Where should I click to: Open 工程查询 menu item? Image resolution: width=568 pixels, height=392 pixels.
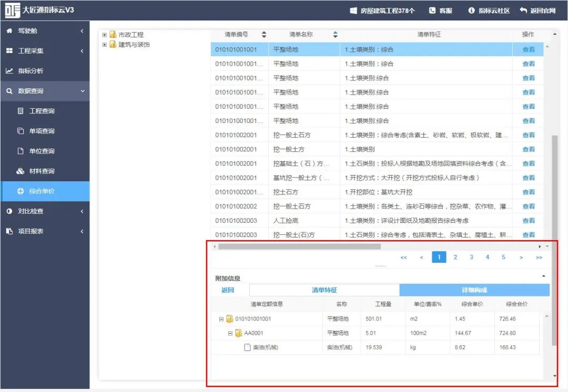coord(45,111)
